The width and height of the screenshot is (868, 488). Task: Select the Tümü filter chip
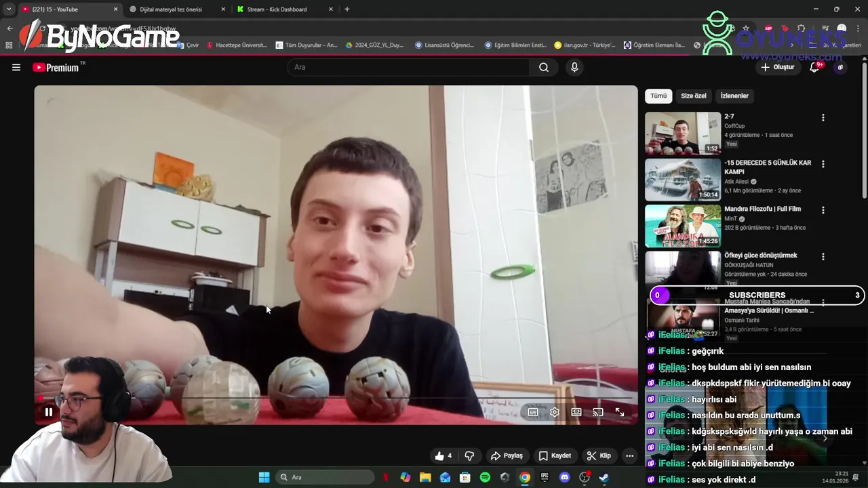[658, 96]
